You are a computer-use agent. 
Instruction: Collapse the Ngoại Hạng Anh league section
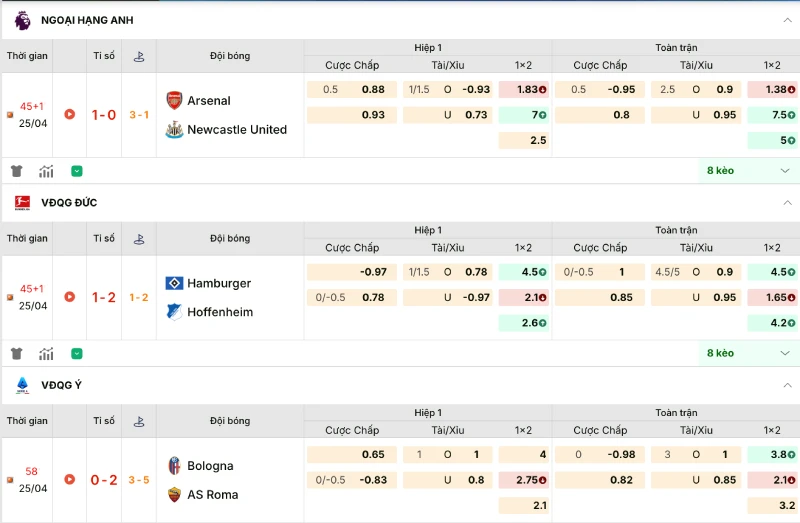786,20
